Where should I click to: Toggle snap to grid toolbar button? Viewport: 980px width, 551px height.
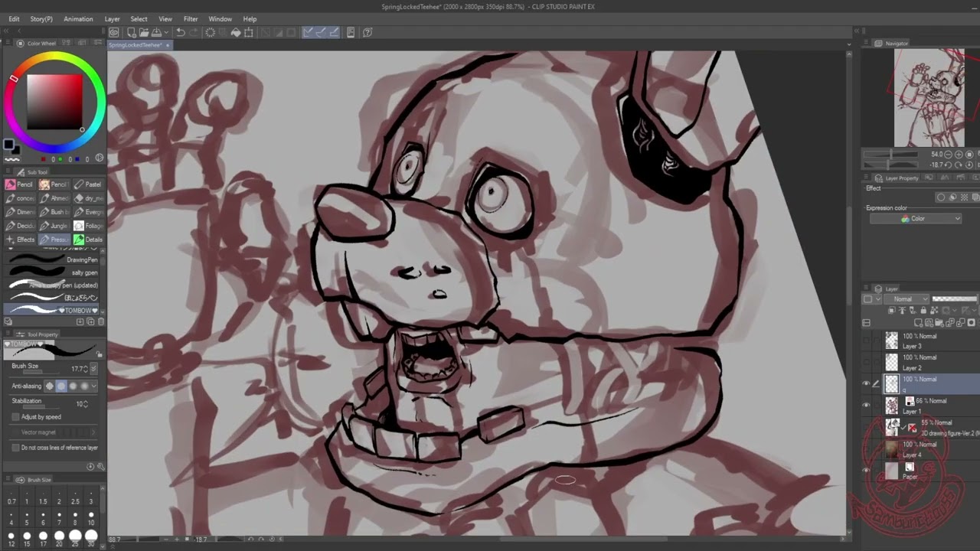334,32
